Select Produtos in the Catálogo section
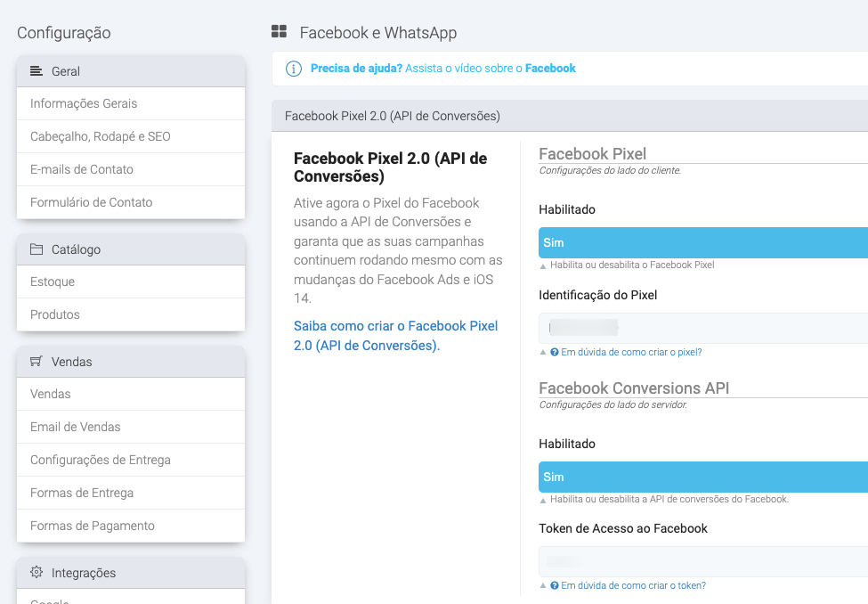 tap(55, 314)
